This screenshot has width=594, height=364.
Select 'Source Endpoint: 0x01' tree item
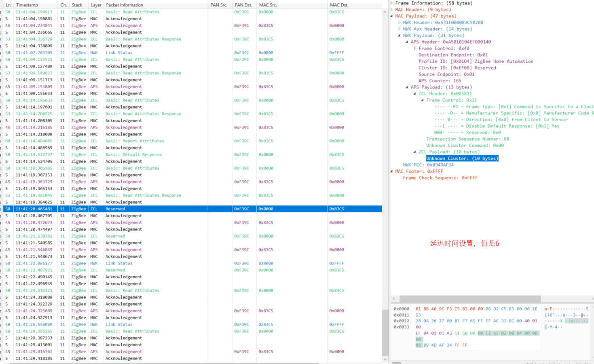(x=446, y=74)
